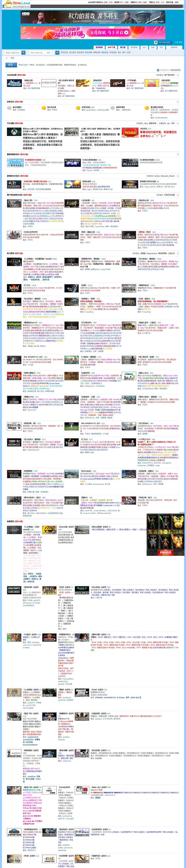The height and width of the screenshot is (868, 186).
Task: Expand 更多分版 next to 热门游戏
Action: click(19, 253)
